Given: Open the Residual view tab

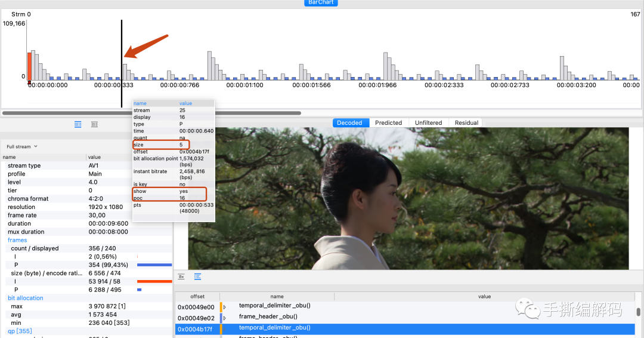Looking at the screenshot, I should [x=466, y=122].
